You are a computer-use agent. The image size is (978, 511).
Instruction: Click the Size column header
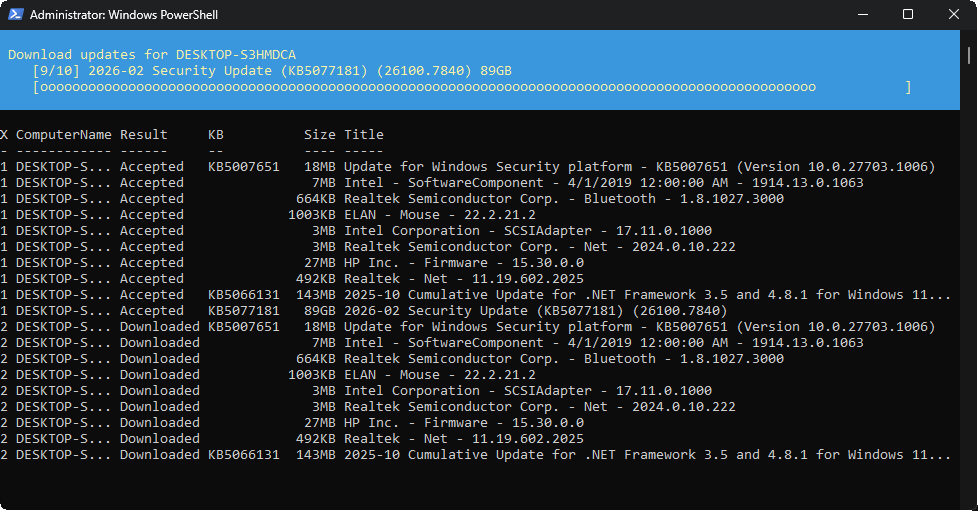pyautogui.click(x=320, y=134)
